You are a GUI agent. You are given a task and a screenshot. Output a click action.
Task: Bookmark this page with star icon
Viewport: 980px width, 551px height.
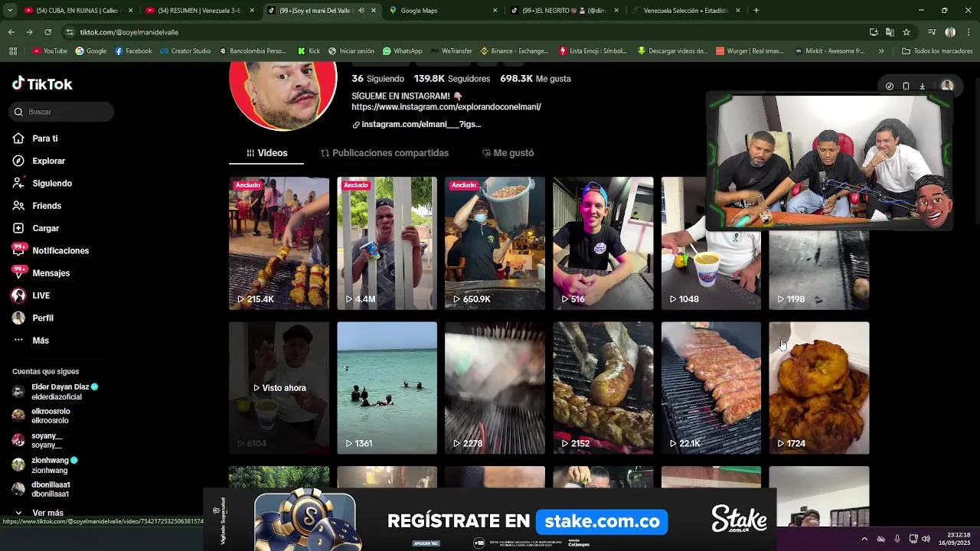[x=906, y=32]
